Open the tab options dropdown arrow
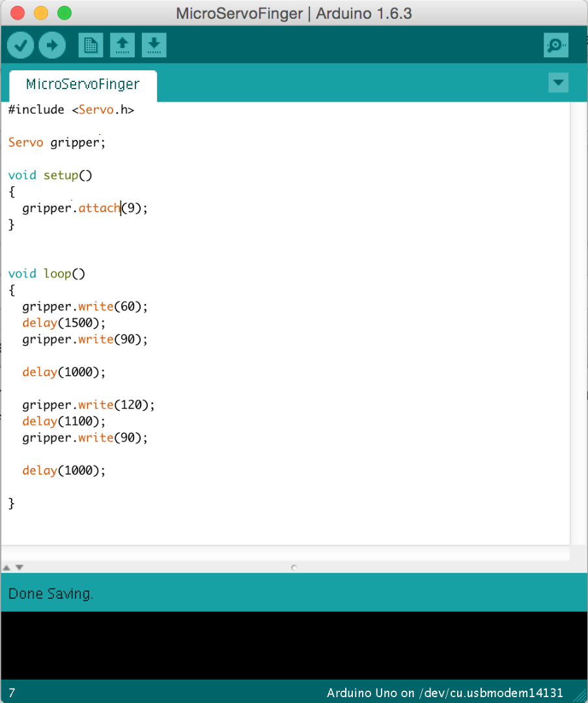Viewport: 588px width, 703px height. pyautogui.click(x=559, y=83)
